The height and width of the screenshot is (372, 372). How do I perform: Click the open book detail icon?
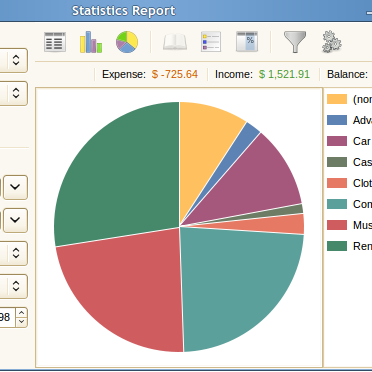[x=175, y=42]
